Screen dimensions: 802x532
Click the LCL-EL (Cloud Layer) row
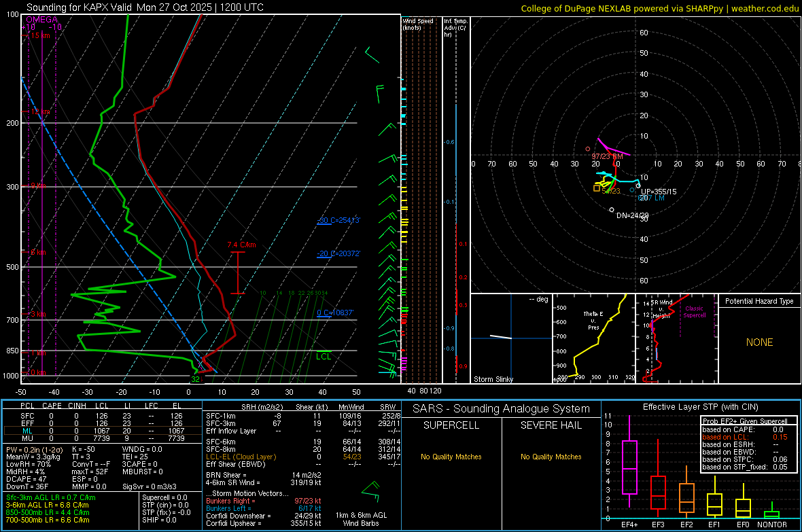tap(303, 457)
